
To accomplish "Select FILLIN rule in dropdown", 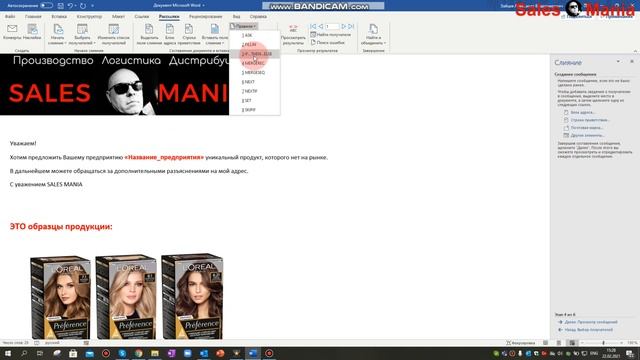I will click(x=255, y=44).
